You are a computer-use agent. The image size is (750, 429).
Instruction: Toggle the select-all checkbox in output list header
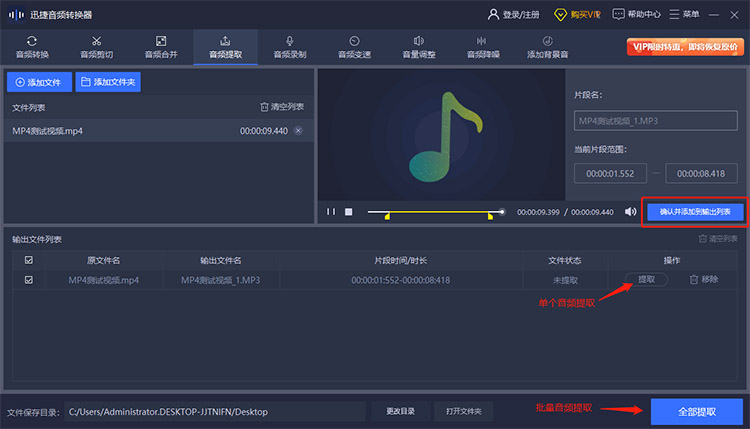click(29, 260)
